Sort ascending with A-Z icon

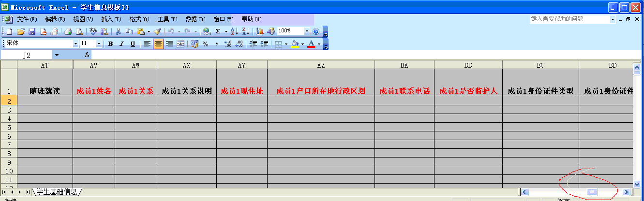pyautogui.click(x=234, y=31)
